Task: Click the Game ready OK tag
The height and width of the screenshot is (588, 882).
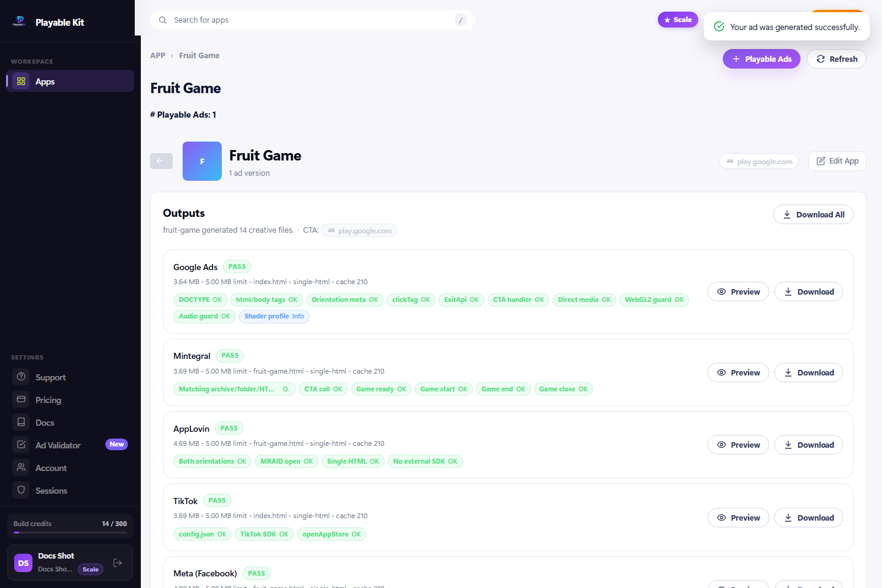Action: pos(381,389)
